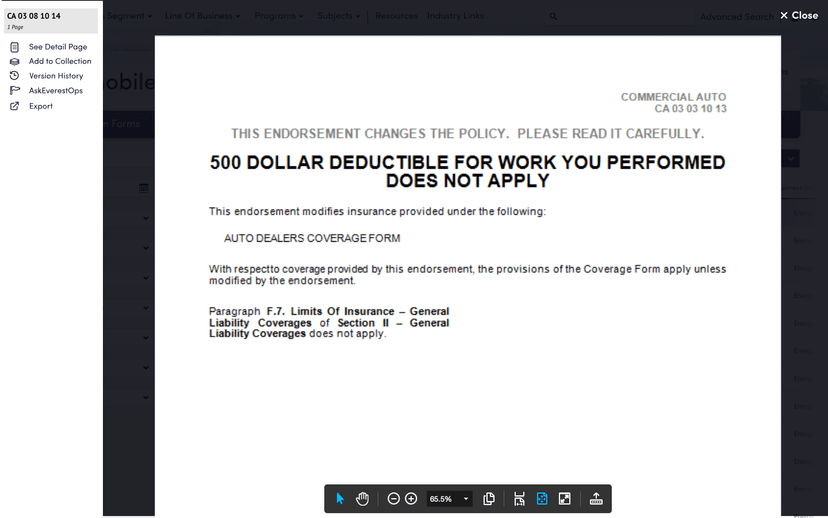
Task: Click AUTO DEALERS COVERAGE FORM text
Action: click(x=312, y=238)
